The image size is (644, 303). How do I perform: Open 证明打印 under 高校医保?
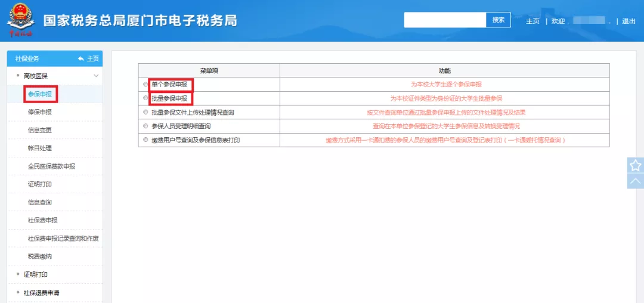(40, 184)
